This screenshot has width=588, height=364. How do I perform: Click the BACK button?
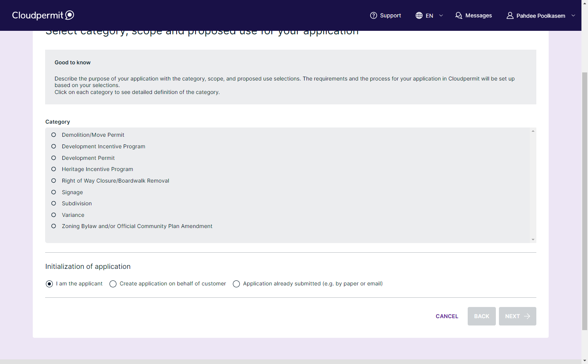482,316
